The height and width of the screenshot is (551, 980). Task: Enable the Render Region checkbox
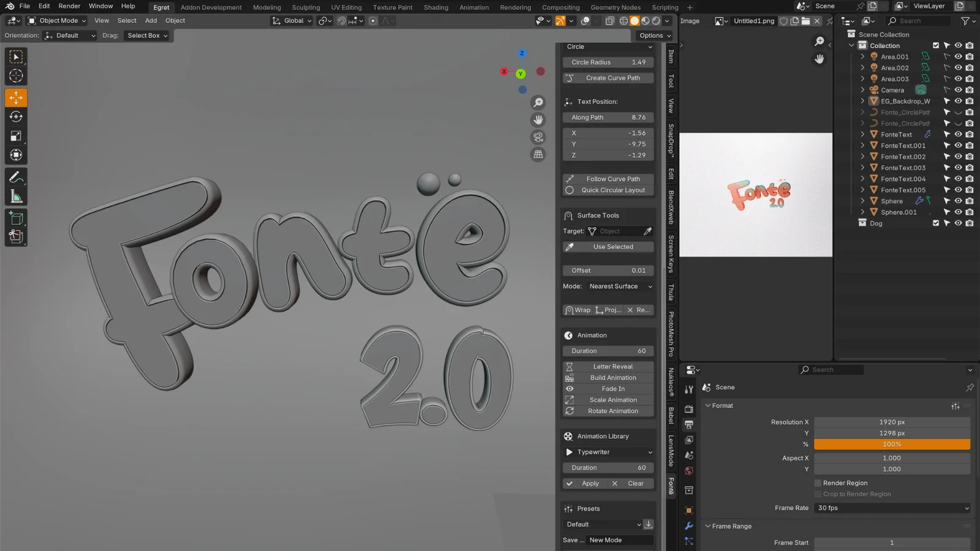[x=818, y=482]
